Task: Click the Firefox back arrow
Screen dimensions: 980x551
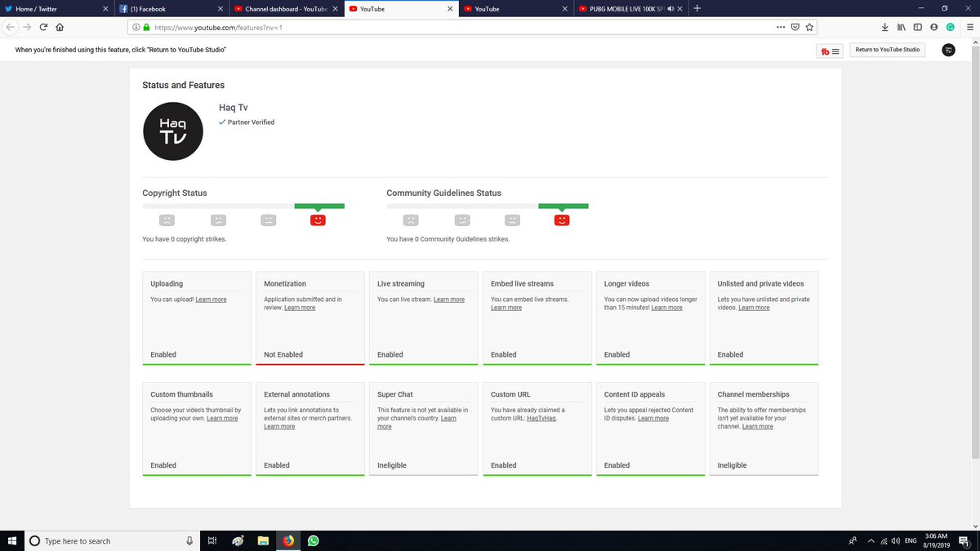Action: (11, 27)
